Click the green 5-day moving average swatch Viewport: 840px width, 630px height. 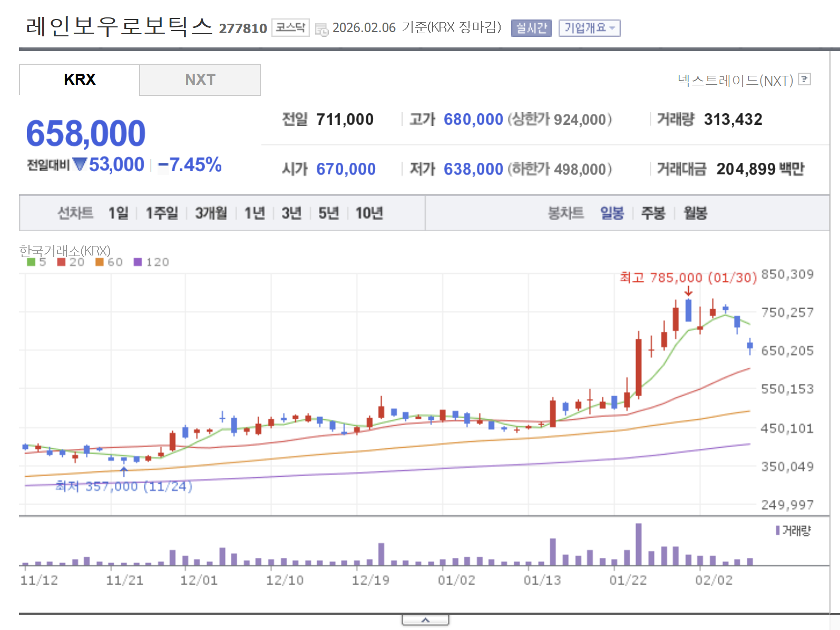pyautogui.click(x=31, y=262)
